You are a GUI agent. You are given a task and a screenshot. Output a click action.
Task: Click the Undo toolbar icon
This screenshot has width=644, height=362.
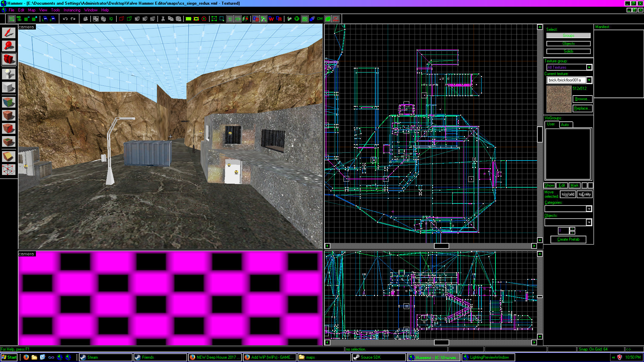pyautogui.click(x=65, y=19)
